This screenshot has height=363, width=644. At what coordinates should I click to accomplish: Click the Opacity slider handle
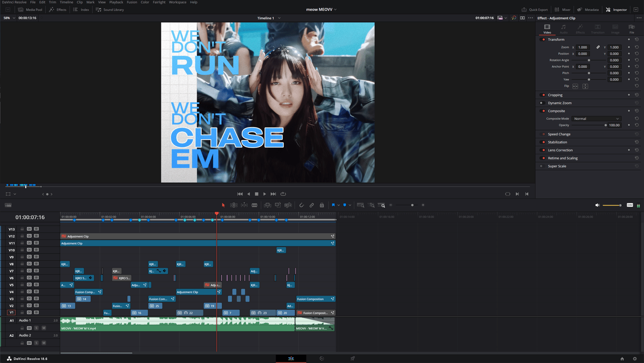pos(605,125)
